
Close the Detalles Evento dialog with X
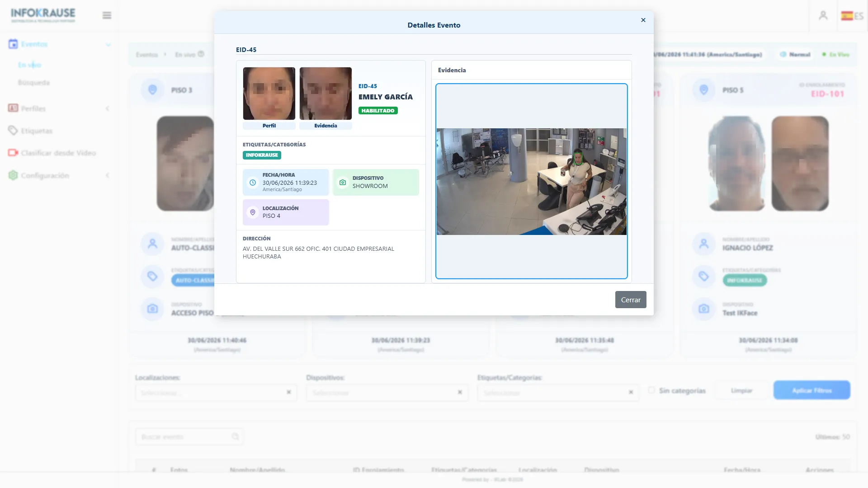643,20
